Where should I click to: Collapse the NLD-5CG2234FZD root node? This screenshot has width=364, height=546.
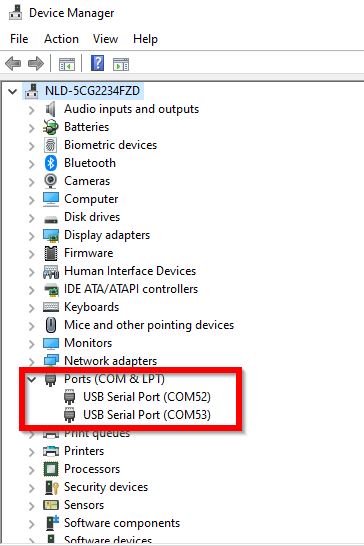[x=13, y=92]
